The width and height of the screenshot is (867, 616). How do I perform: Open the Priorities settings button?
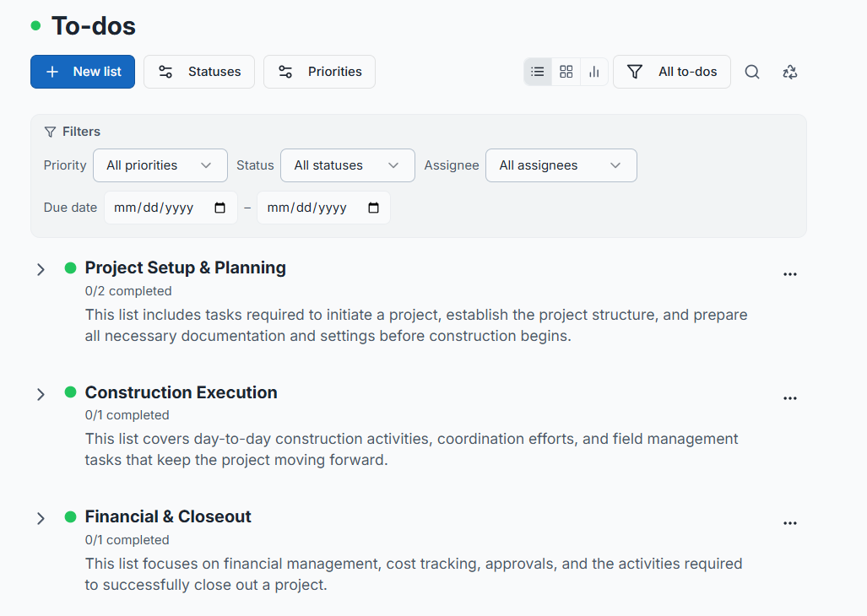[x=320, y=72]
